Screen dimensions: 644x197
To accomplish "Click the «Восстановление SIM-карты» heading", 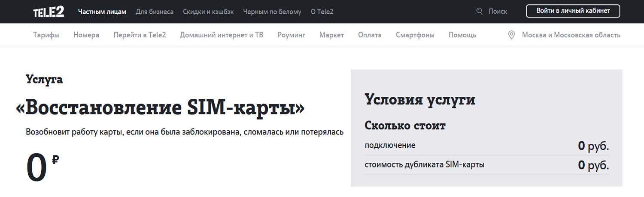I will tap(160, 108).
